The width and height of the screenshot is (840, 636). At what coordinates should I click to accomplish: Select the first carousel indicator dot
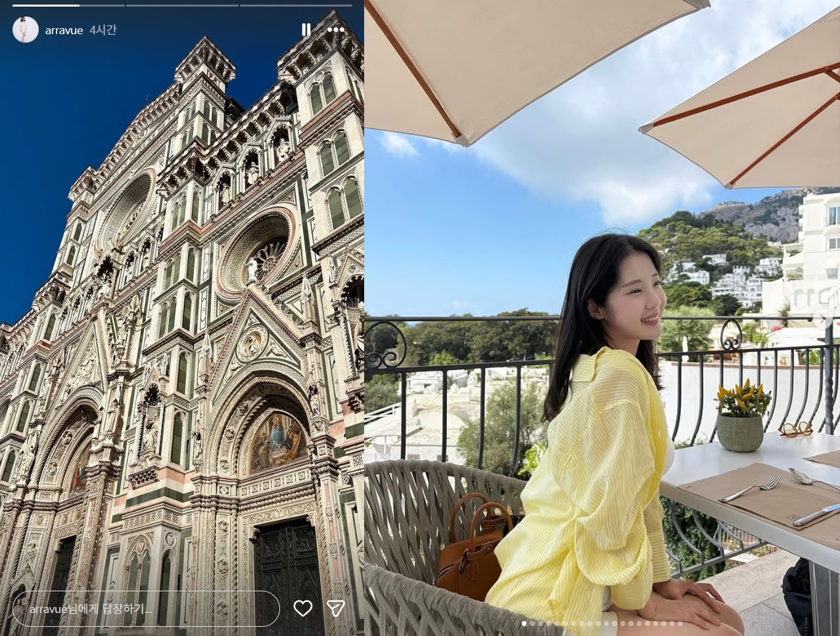tap(525, 624)
